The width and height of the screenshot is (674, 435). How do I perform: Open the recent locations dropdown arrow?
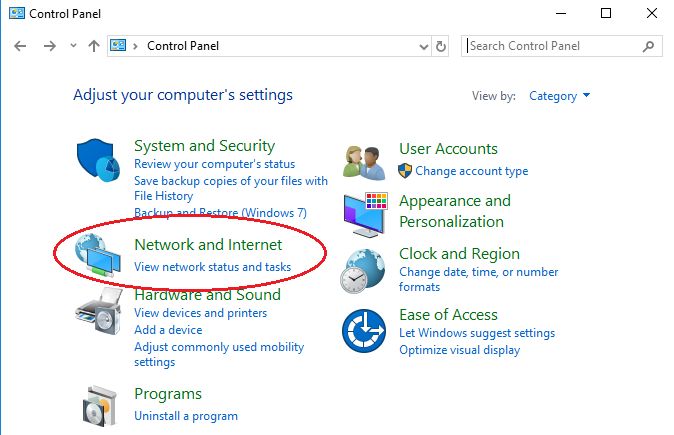coord(74,46)
